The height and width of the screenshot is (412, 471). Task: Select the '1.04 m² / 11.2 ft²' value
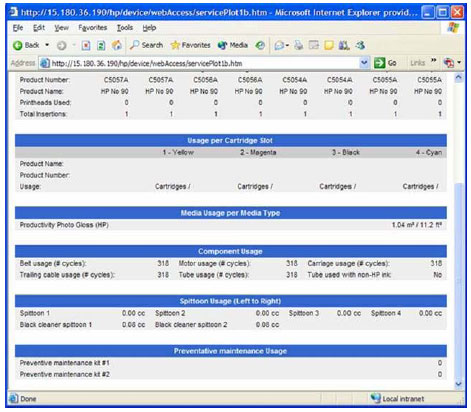[417, 225]
